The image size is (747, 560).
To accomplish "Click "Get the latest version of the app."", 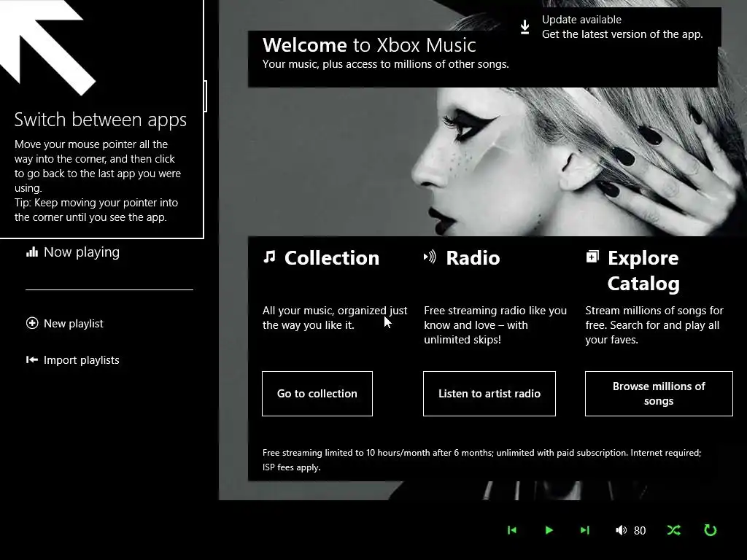I will (x=622, y=34).
